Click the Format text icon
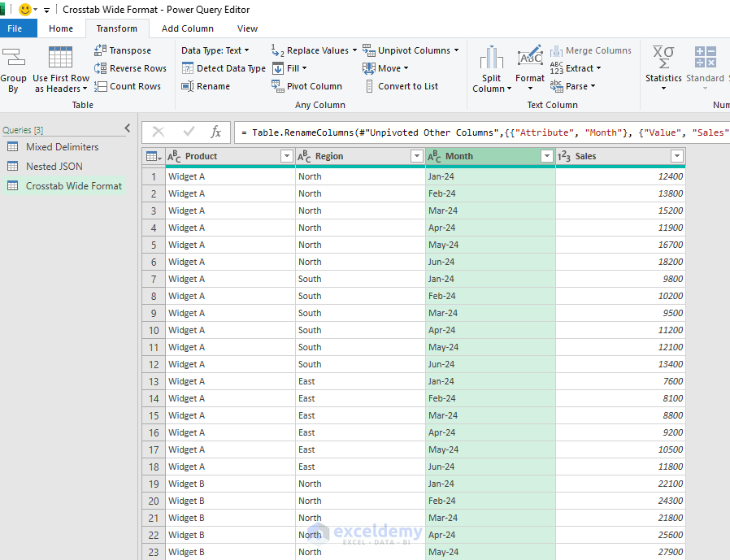 530,57
